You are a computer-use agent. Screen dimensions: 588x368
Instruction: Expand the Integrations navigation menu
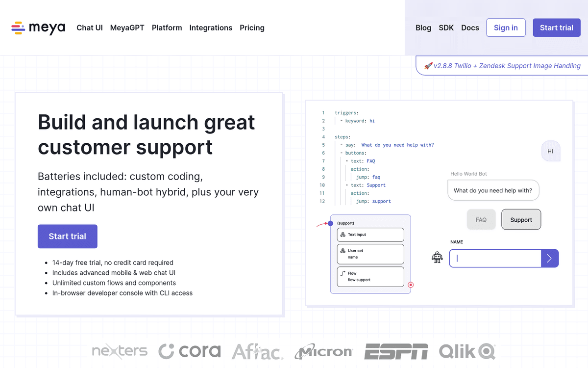[x=211, y=28]
